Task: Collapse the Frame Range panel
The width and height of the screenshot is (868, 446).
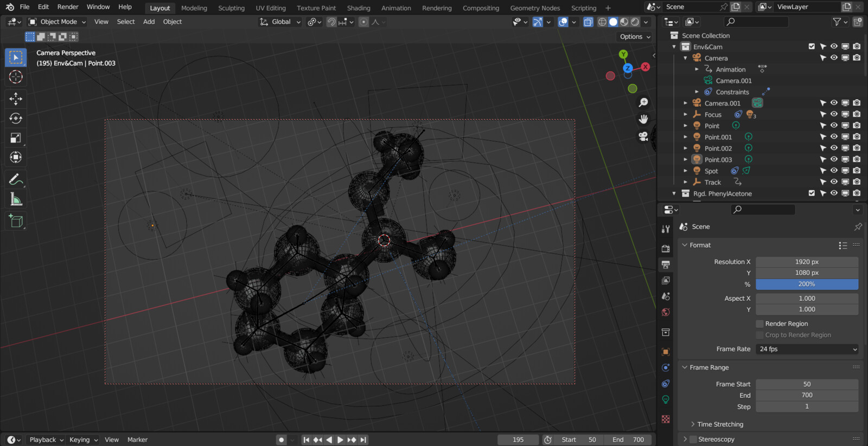Action: (709, 367)
